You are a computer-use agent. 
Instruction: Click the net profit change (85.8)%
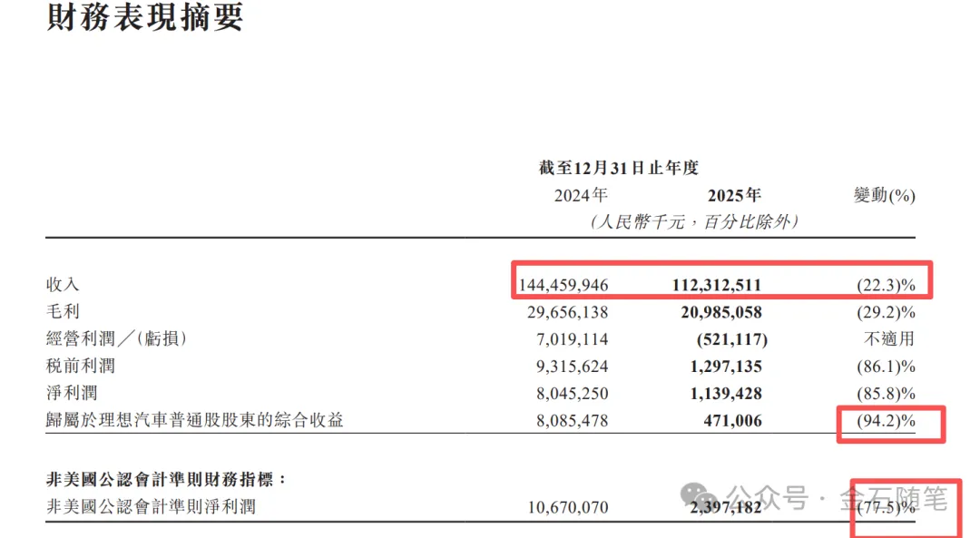point(886,394)
